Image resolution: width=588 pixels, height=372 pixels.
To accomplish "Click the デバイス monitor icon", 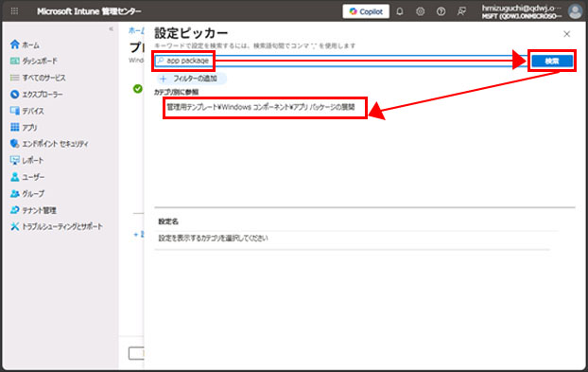I will (14, 111).
